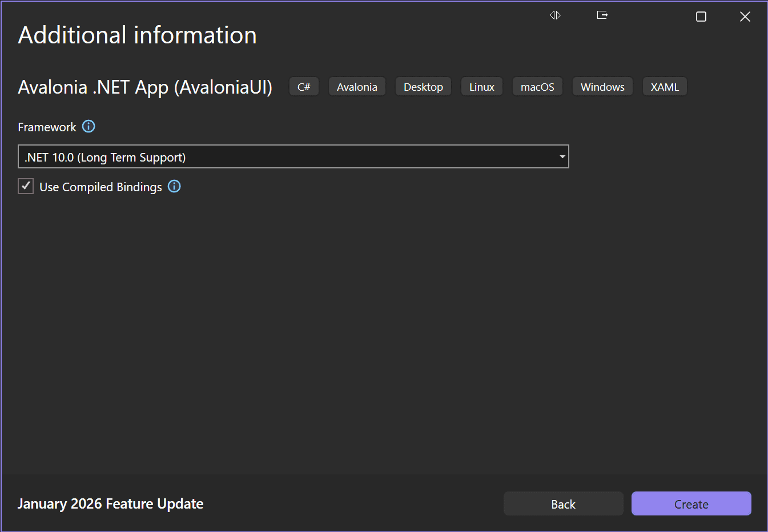Click the Use Compiled Bindings label text
This screenshot has width=768, height=532.
tap(100, 187)
